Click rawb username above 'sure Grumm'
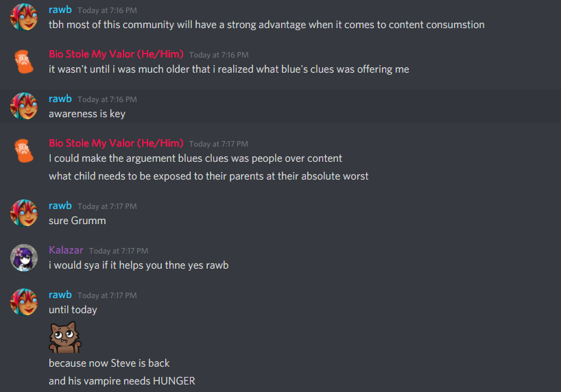This screenshot has height=392, width=561. tap(60, 206)
